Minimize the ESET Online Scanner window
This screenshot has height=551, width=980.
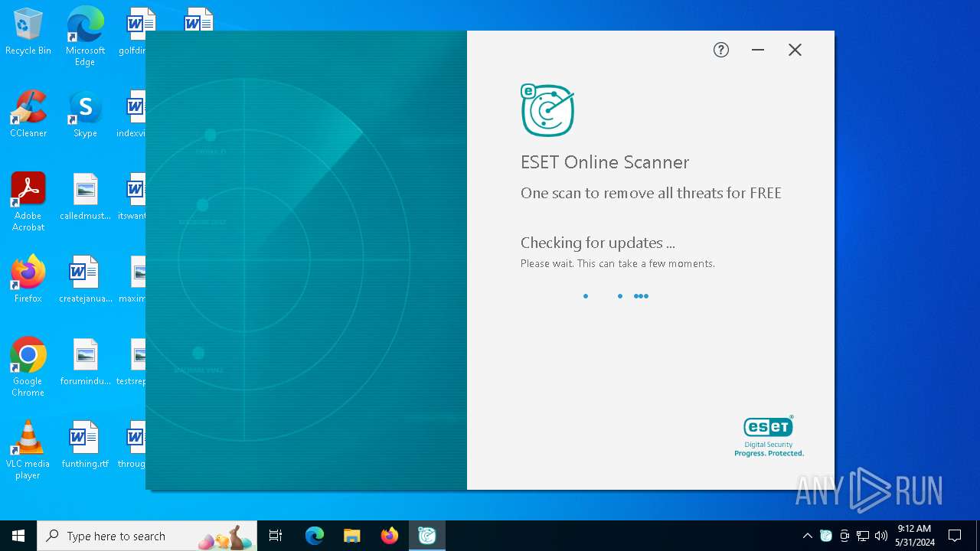point(758,50)
